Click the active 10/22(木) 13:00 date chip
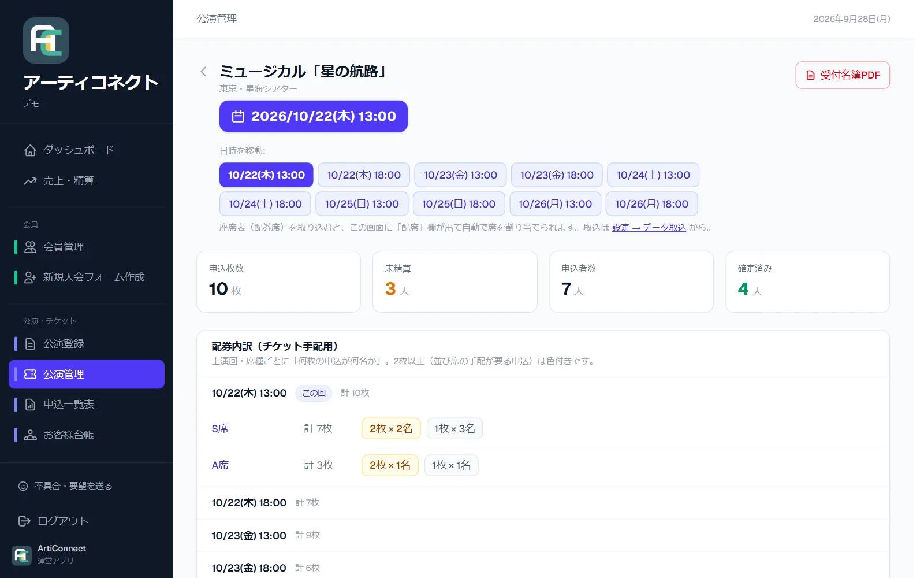This screenshot has width=924, height=578. (x=266, y=175)
